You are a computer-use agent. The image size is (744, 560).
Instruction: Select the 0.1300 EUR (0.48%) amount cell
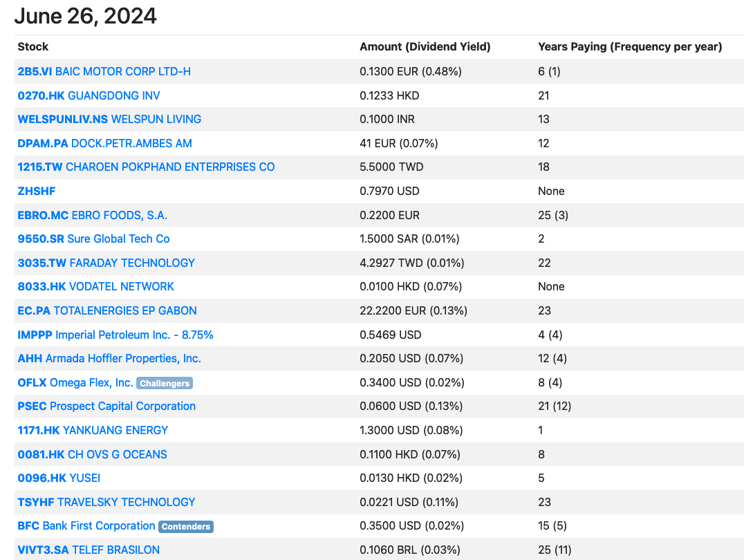tap(411, 72)
